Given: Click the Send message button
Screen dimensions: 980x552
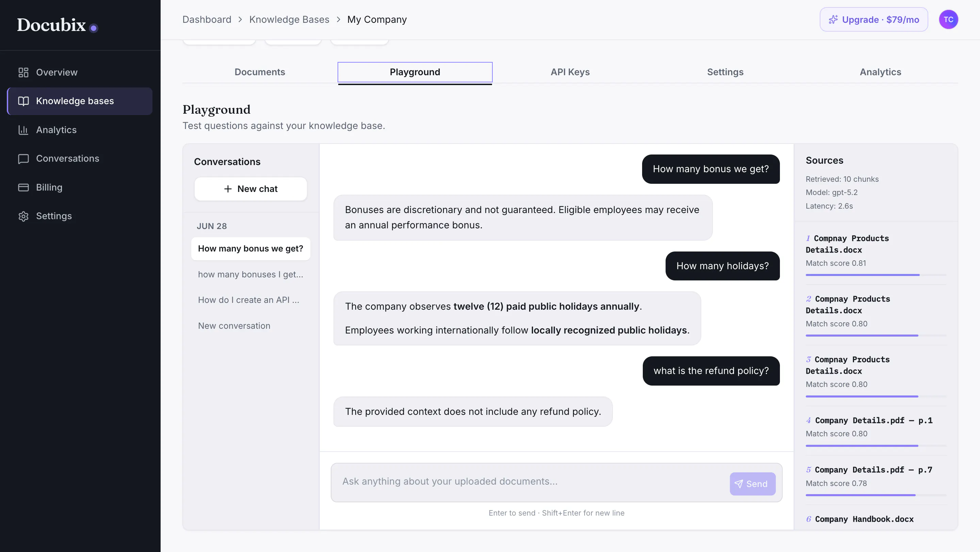Looking at the screenshot, I should click(752, 484).
